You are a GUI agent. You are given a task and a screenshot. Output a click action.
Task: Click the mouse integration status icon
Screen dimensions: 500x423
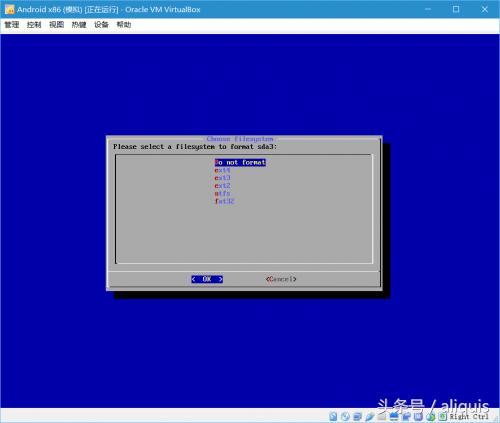click(431, 416)
